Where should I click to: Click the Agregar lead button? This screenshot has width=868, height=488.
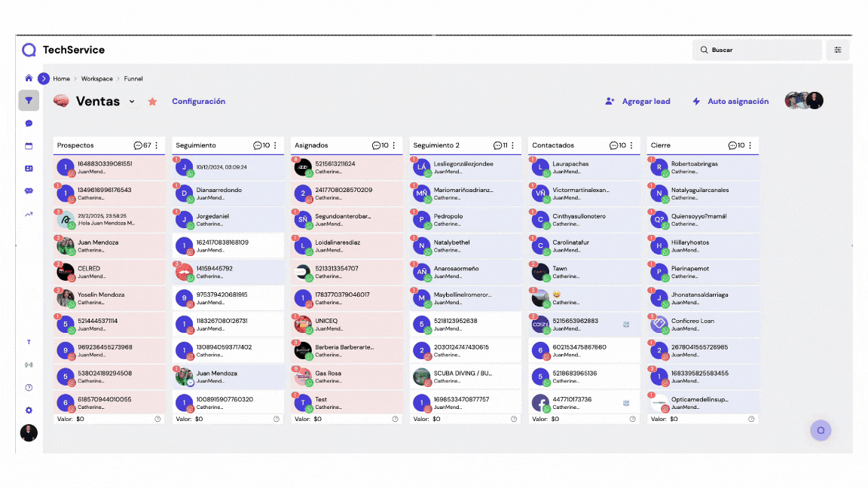(637, 102)
